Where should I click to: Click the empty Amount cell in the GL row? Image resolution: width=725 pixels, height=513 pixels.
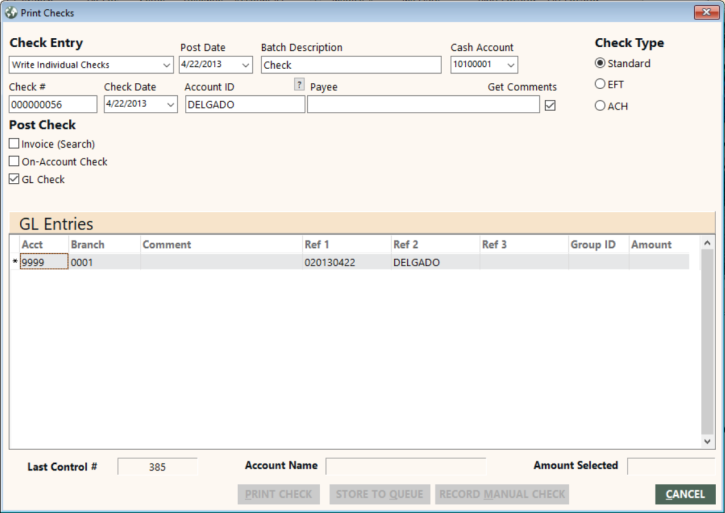tap(659, 262)
